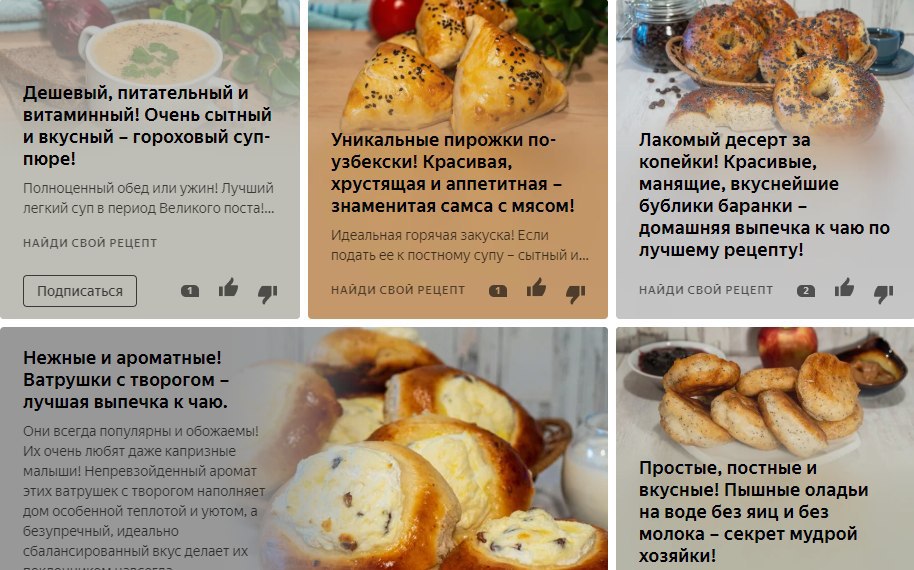Select the vatrushki cheese buns photo
914x570 pixels.
(x=431, y=449)
